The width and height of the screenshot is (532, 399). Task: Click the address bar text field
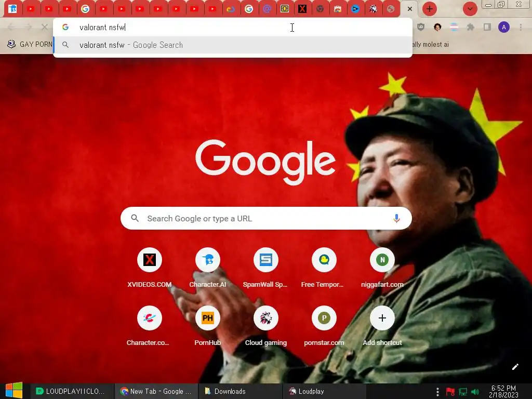click(x=233, y=27)
